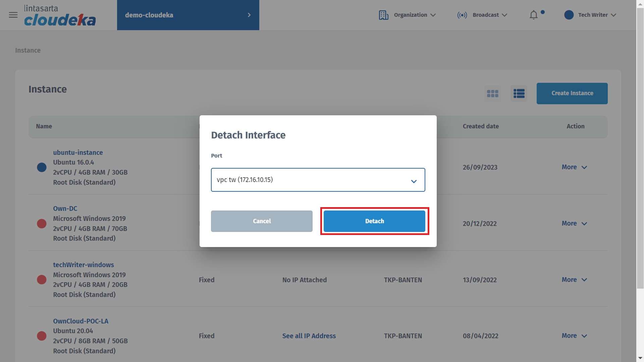
Task: Click the Intasarta Cloudeka logo
Action: click(x=60, y=15)
